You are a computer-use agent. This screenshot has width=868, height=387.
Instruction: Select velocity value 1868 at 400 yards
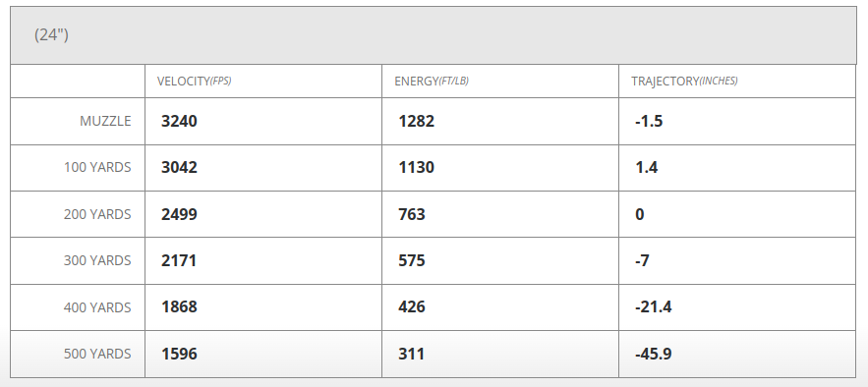coord(179,306)
